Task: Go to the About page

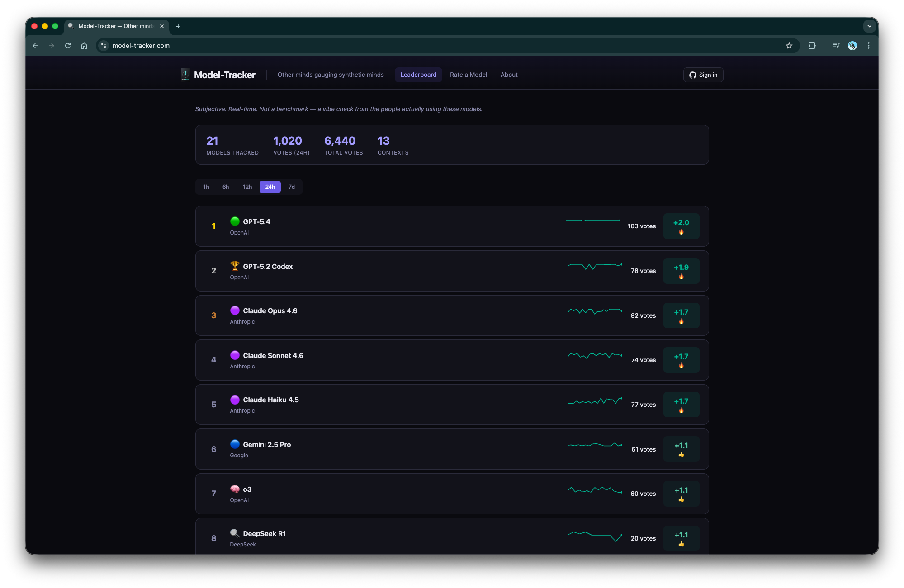Action: 509,75
